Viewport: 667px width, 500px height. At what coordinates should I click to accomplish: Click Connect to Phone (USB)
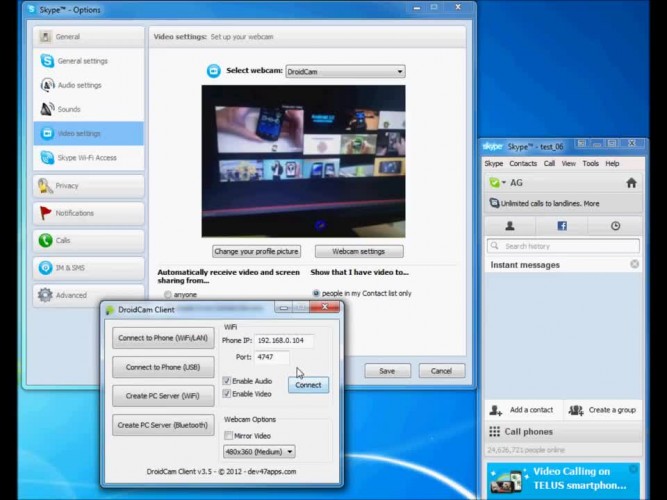pyautogui.click(x=163, y=367)
